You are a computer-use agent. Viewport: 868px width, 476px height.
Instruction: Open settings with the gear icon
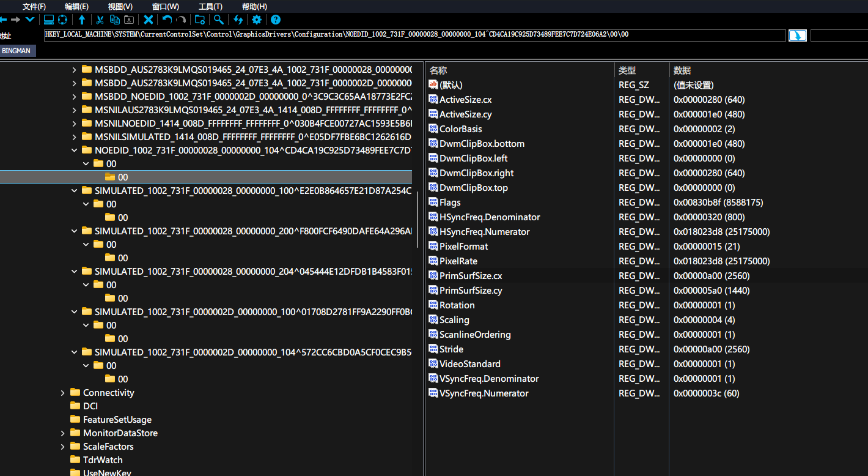257,20
